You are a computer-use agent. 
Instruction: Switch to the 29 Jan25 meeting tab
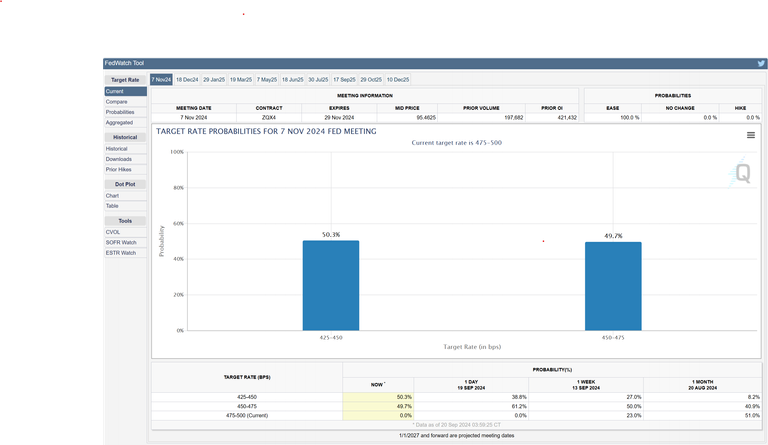click(214, 79)
